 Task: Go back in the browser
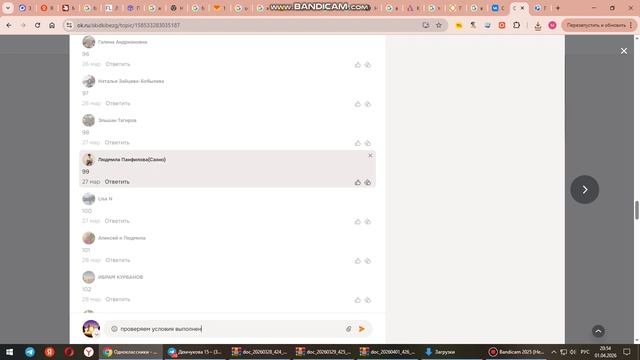click(x=9, y=25)
